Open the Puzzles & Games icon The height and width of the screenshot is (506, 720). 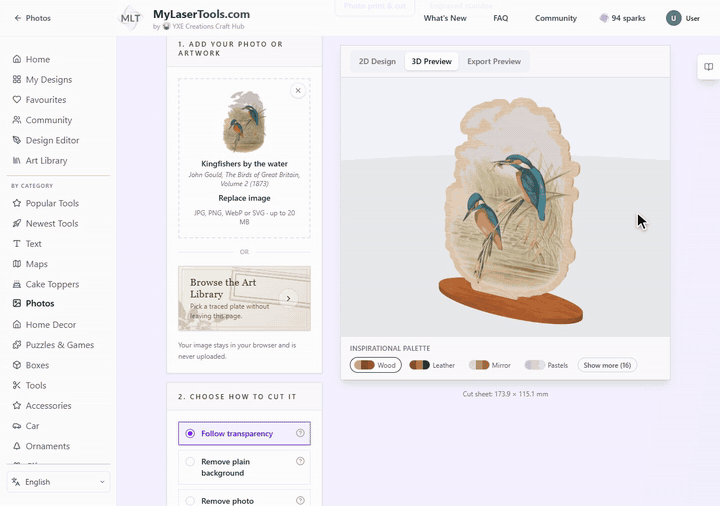coord(17,345)
